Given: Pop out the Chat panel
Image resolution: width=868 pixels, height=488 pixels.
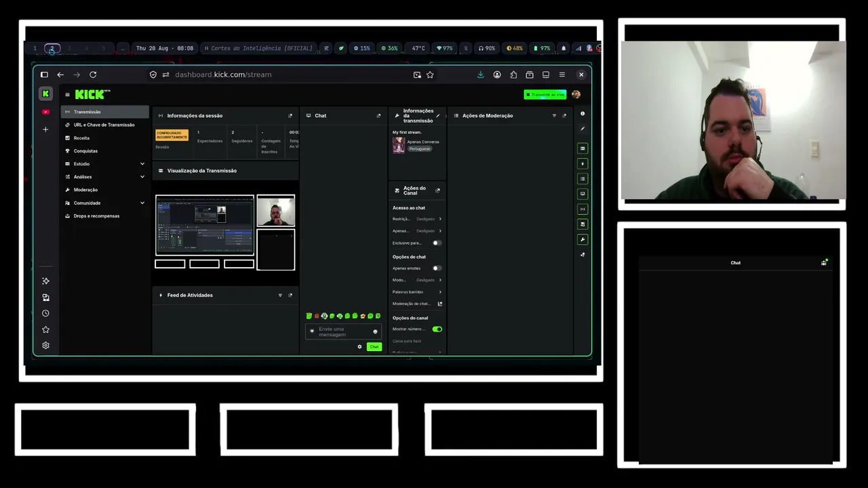Looking at the screenshot, I should [378, 116].
